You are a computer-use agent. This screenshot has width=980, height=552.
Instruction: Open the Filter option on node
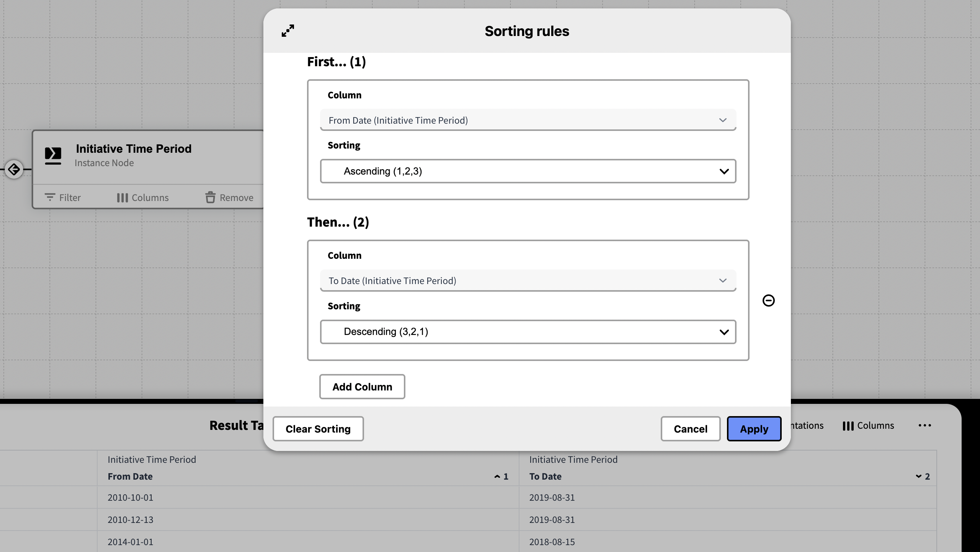63,198
